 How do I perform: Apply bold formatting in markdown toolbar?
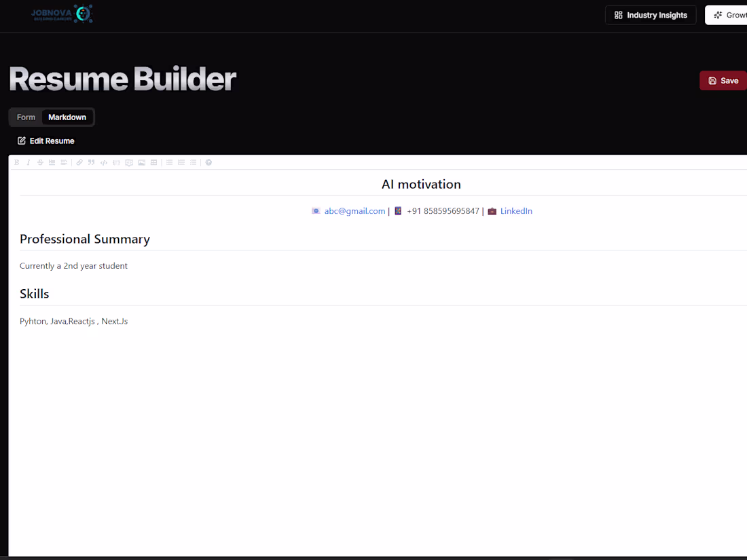point(17,162)
